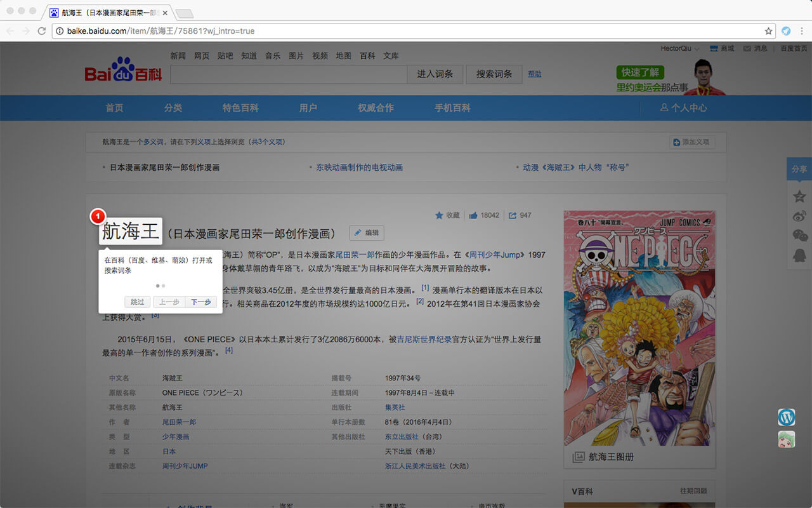812x508 pixels.
Task: Click 东立出版社 link
Action: [x=402, y=437]
